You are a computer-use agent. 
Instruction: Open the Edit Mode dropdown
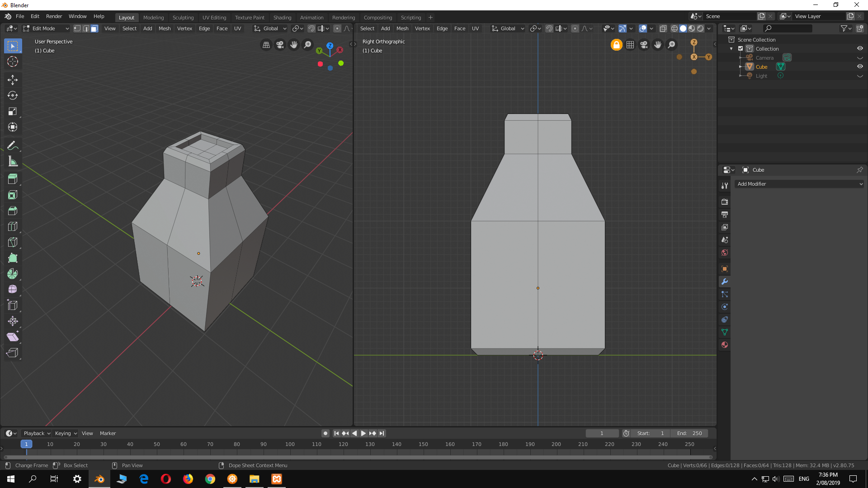pos(46,28)
